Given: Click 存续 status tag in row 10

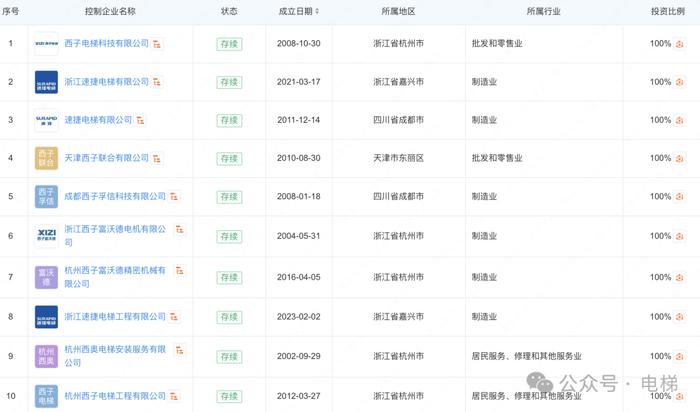Looking at the screenshot, I should click(229, 396).
